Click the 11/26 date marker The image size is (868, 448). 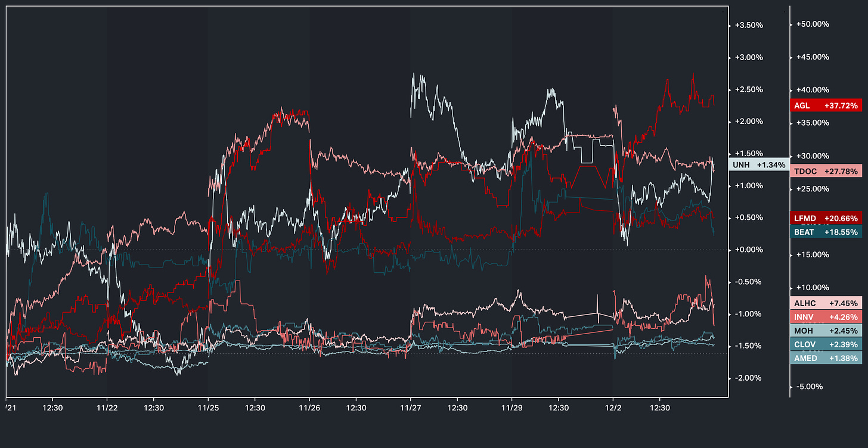pos(309,408)
